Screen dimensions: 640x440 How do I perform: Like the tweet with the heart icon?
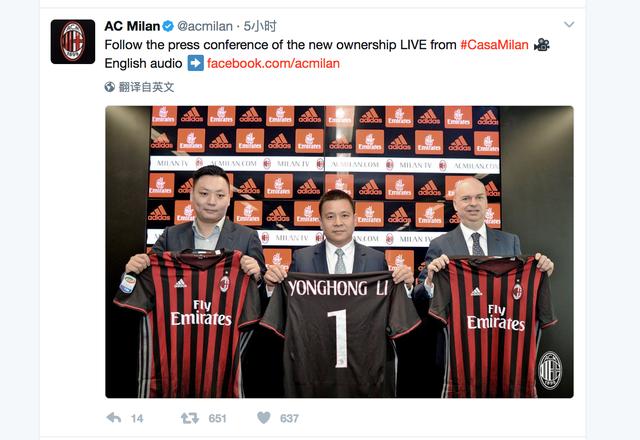[x=264, y=417]
